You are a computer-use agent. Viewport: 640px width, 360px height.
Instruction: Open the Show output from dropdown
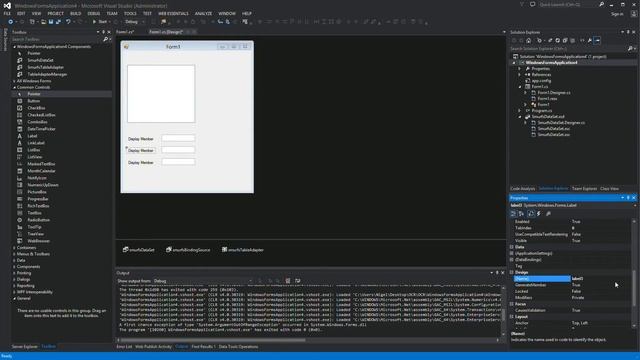pos(203,281)
